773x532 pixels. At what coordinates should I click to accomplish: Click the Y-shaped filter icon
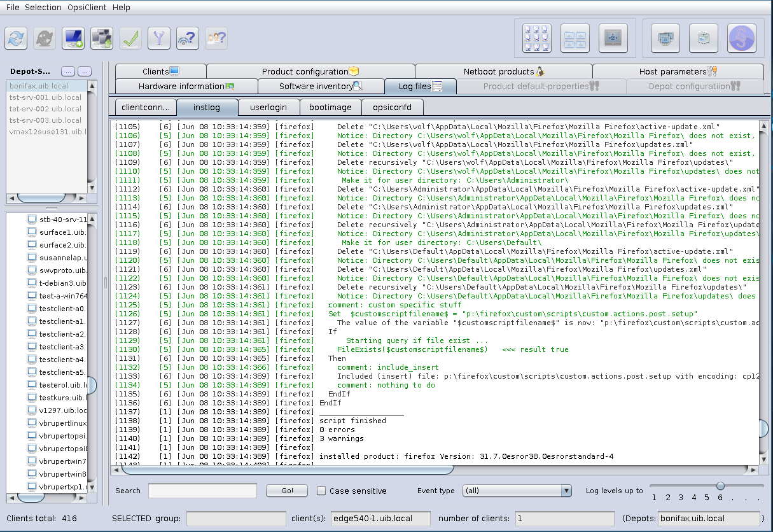click(x=159, y=38)
